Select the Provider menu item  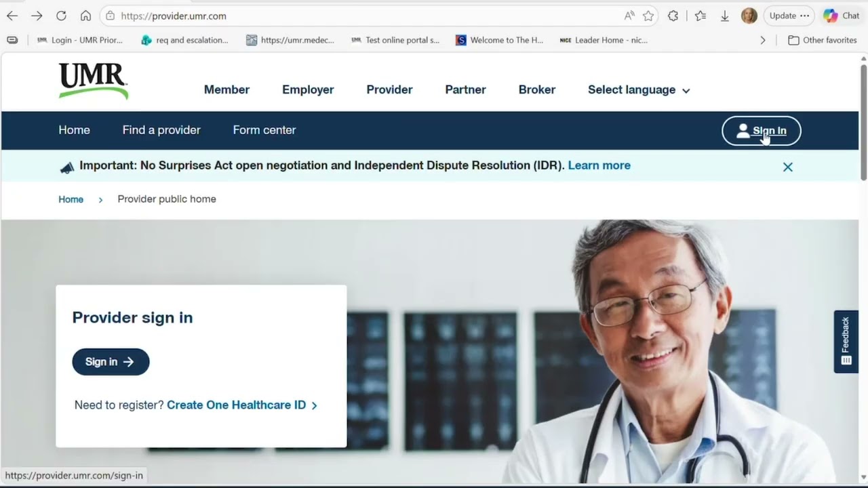tap(389, 89)
